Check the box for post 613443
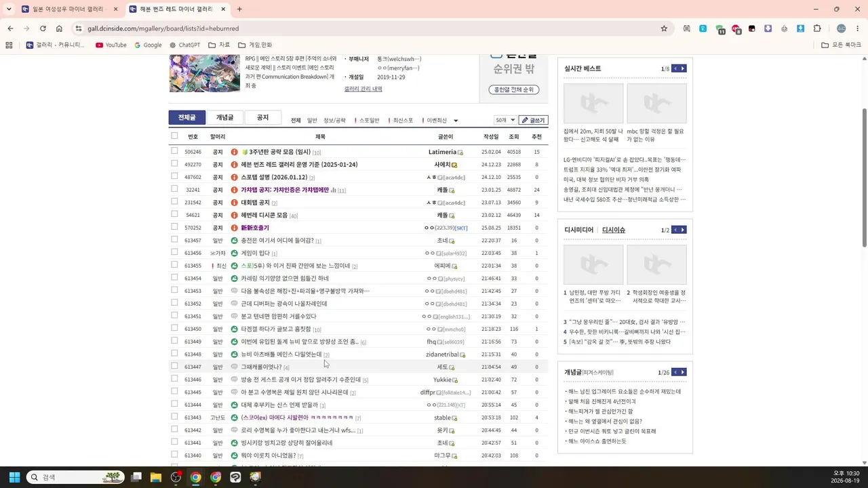 point(174,417)
